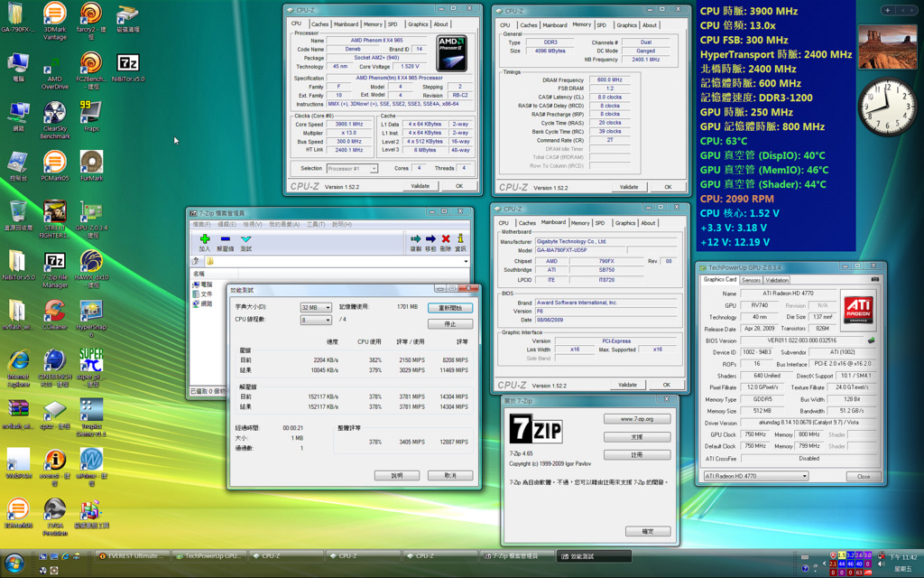
Task: Open the Processor #1 selection dropdown in CPU-Z
Action: [352, 169]
